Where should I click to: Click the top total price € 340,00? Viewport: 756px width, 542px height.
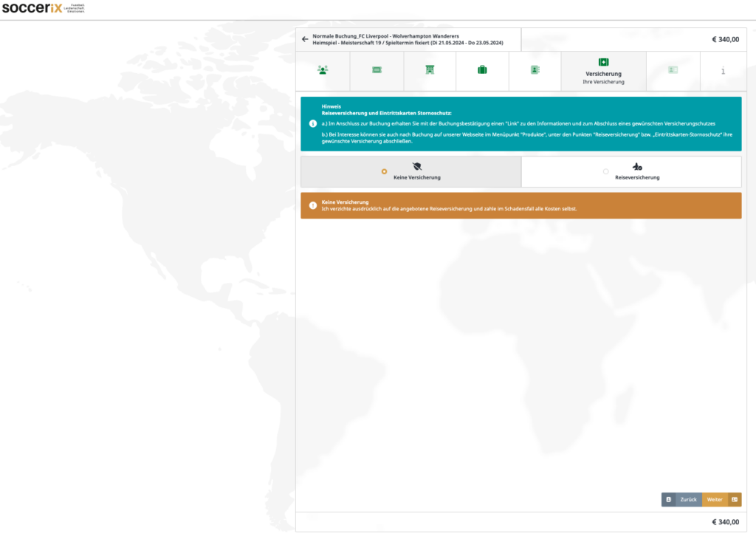725,40
